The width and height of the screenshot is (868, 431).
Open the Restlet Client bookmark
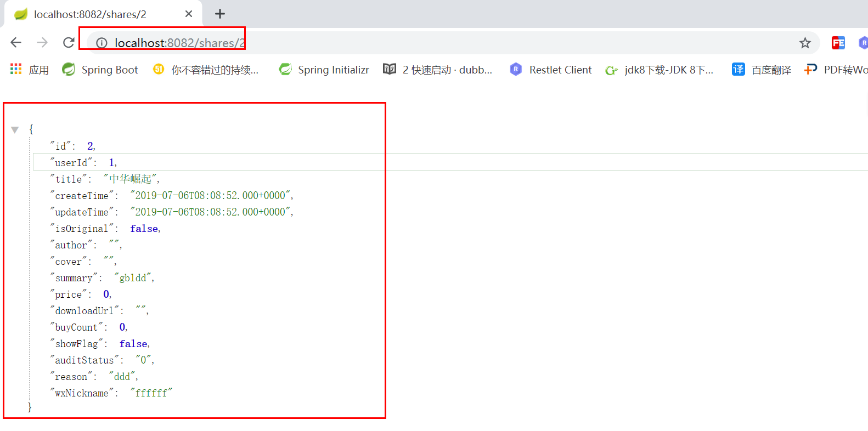(x=551, y=70)
